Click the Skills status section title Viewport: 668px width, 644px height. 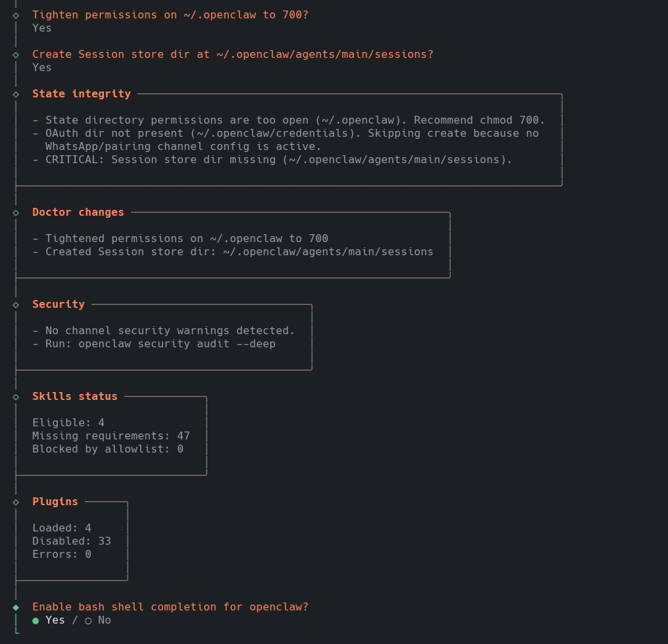pyautogui.click(x=75, y=397)
